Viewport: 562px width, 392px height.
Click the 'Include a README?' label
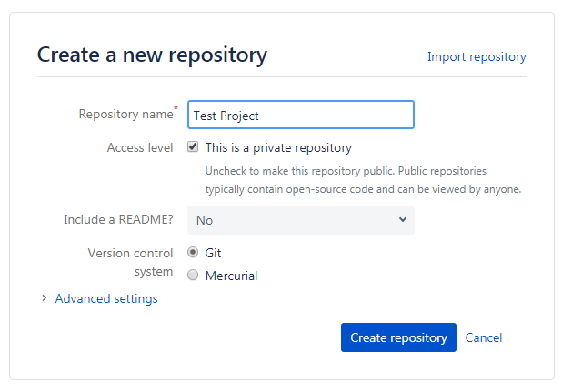(x=118, y=219)
